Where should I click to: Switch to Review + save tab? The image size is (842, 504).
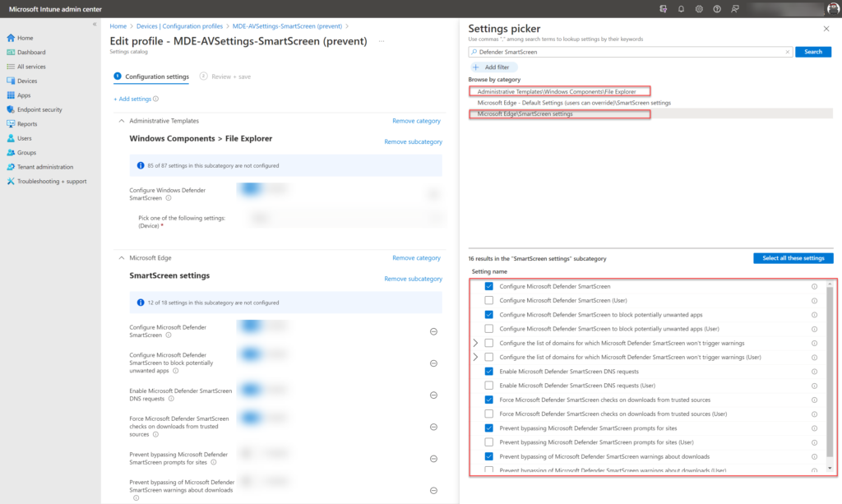[225, 76]
